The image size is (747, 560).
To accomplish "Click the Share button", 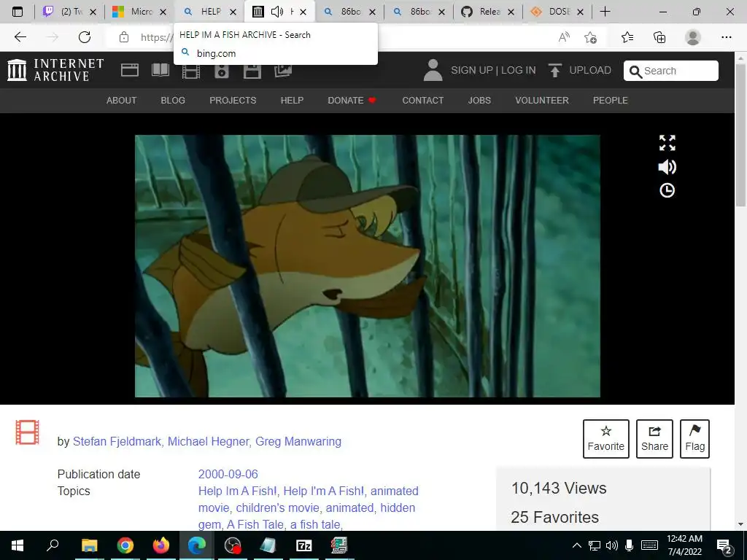I will point(654,438).
